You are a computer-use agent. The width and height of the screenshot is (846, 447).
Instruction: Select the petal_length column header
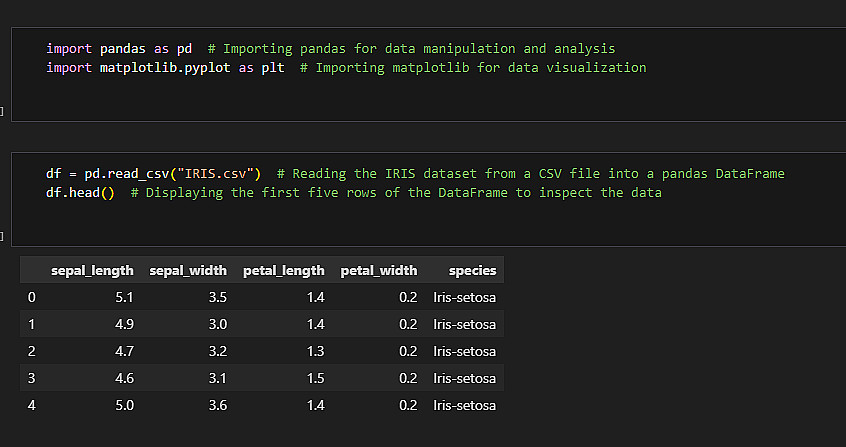[x=284, y=270]
